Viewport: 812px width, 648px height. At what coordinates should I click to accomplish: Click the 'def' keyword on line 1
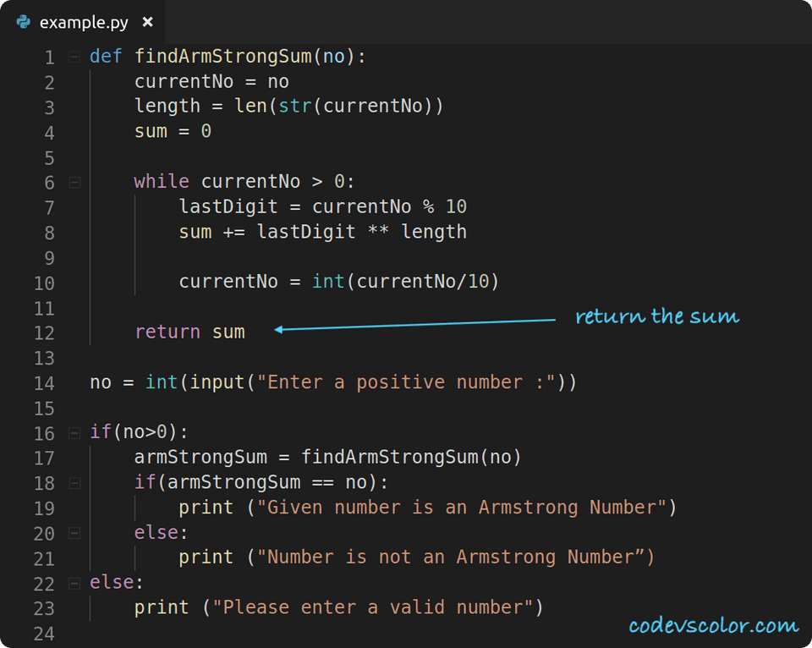point(106,56)
